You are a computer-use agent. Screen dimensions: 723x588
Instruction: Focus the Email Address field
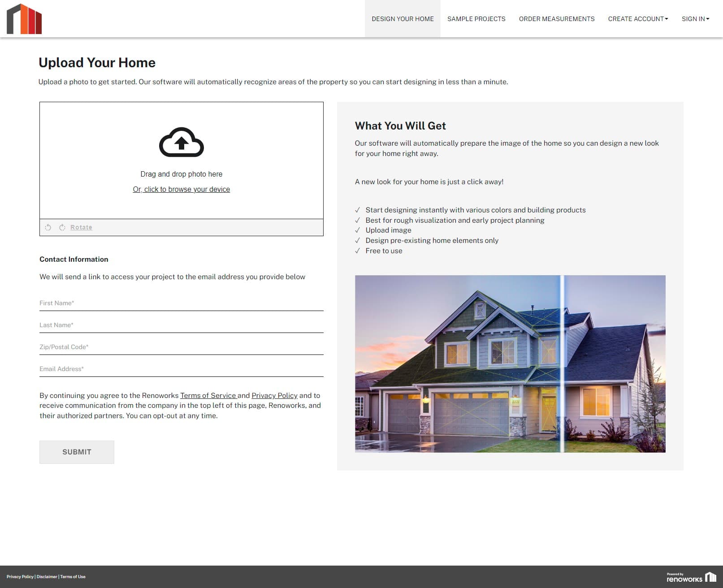pos(182,369)
